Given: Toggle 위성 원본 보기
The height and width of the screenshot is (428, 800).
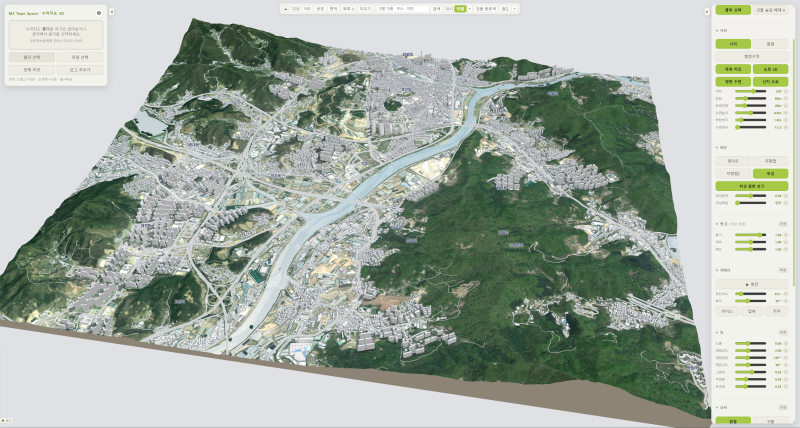Looking at the screenshot, I should (x=752, y=186).
